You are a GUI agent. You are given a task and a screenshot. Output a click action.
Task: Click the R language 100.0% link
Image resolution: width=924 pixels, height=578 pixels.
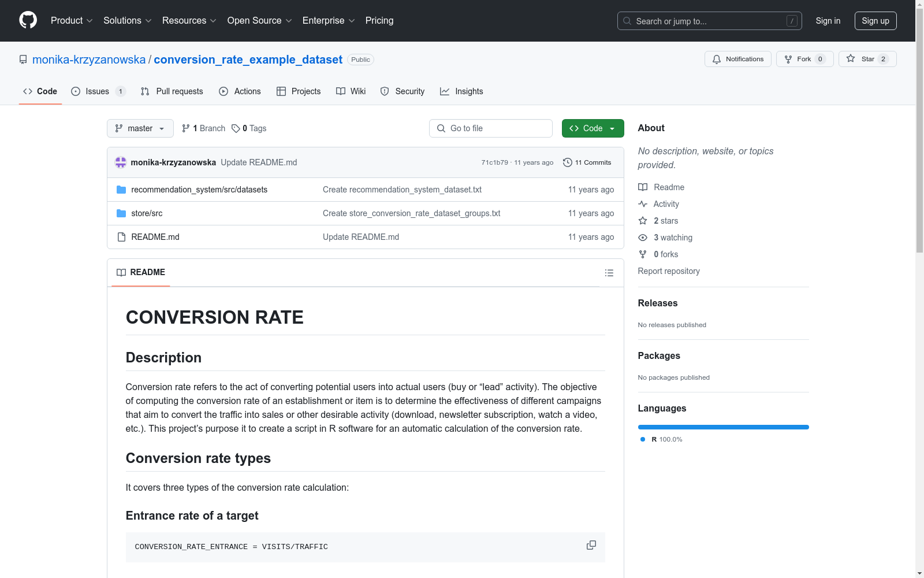pos(662,439)
